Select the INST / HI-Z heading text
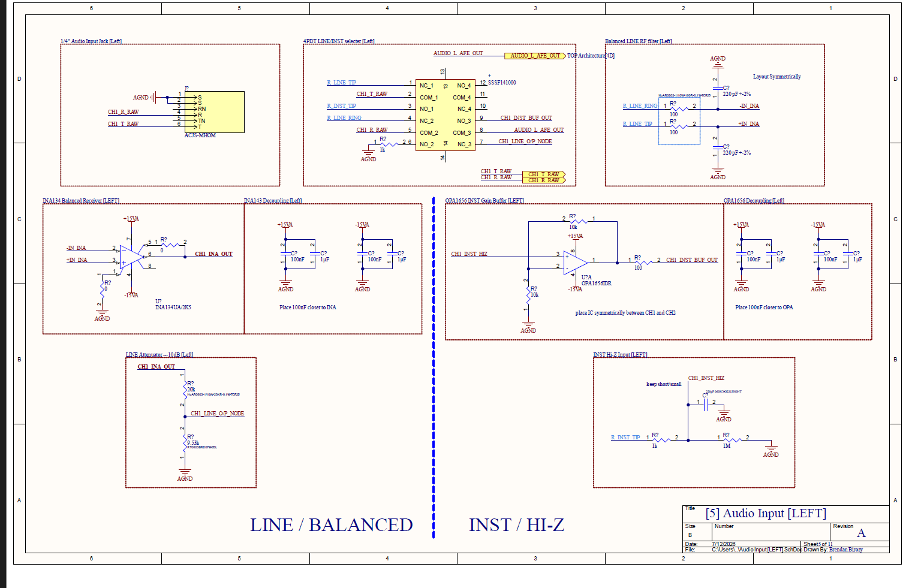Image resolution: width=906 pixels, height=588 pixels. tap(516, 525)
